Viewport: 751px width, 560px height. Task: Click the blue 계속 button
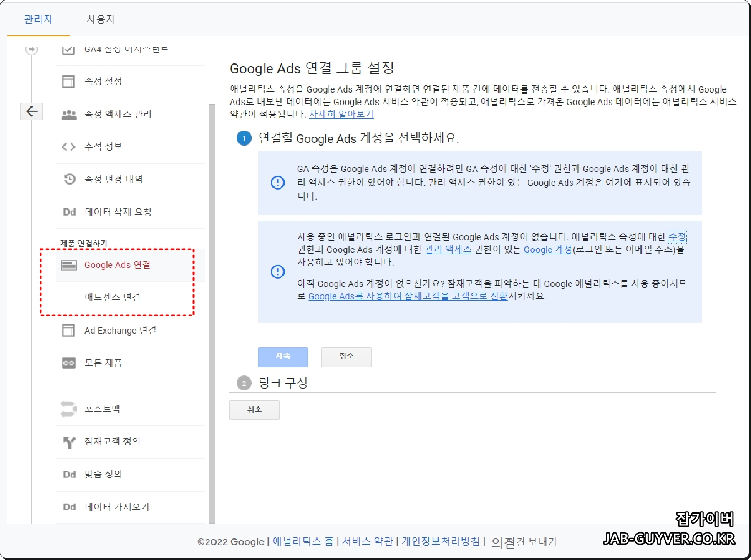pyautogui.click(x=283, y=357)
